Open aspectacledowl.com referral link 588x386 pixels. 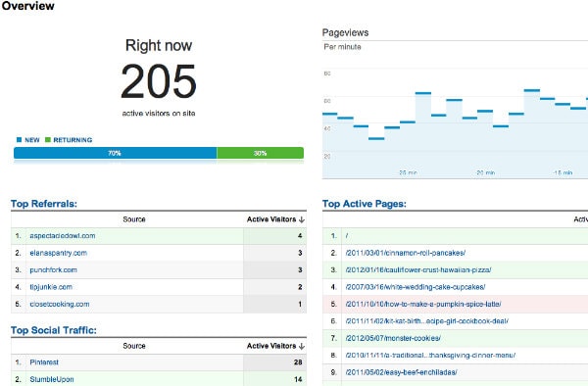pyautogui.click(x=63, y=236)
